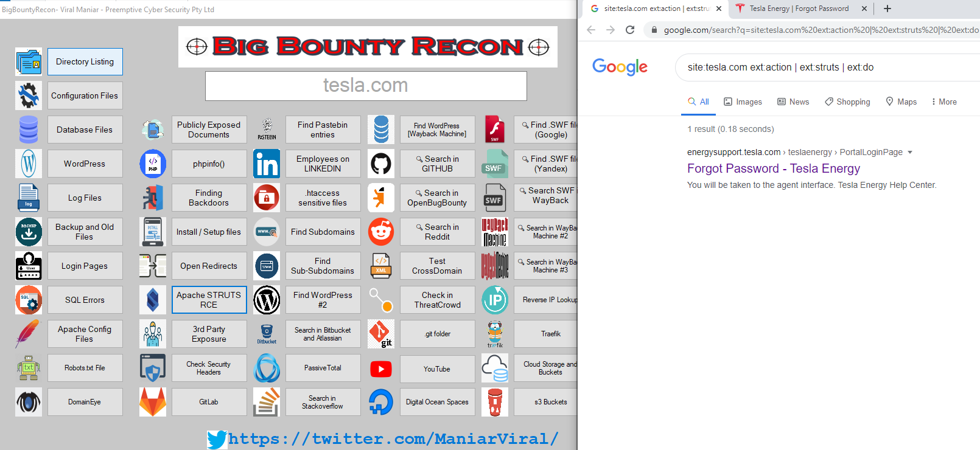
Task: Click the Log Files document icon
Action: coord(29,198)
